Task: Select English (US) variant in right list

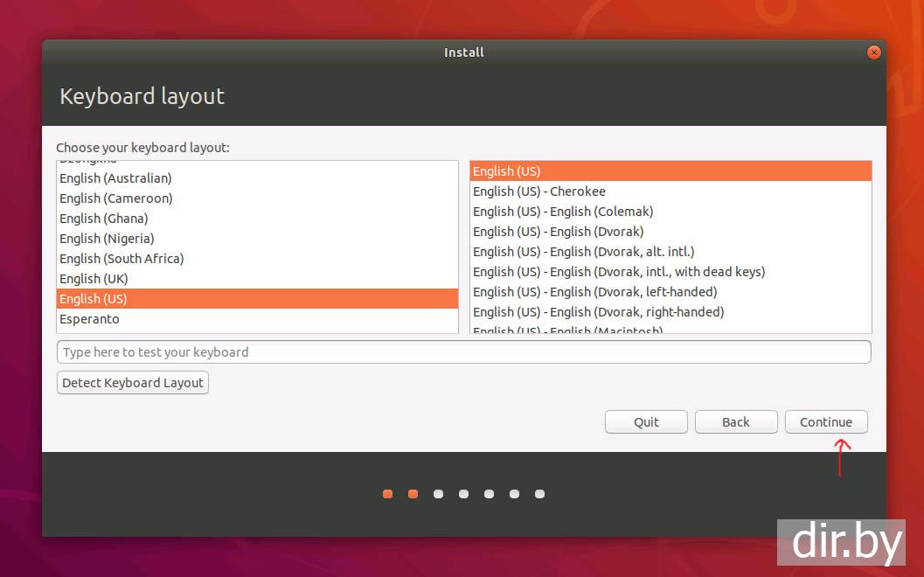Action: coord(670,171)
